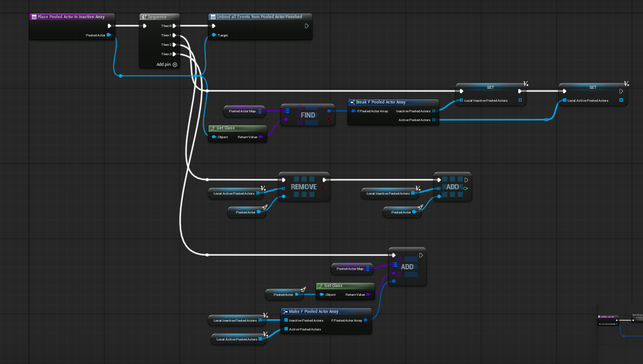Select the Make F Pooled Actor Array node header

326,311
